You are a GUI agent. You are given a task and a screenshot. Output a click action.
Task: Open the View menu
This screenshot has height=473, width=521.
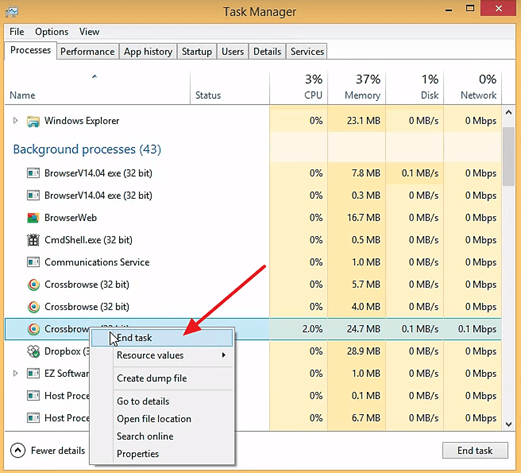[89, 32]
